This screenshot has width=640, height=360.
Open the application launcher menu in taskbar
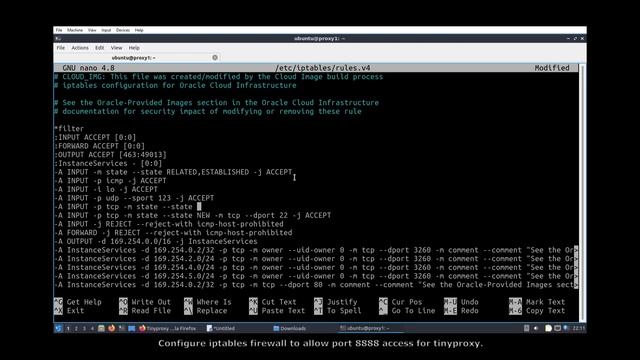click(58, 328)
